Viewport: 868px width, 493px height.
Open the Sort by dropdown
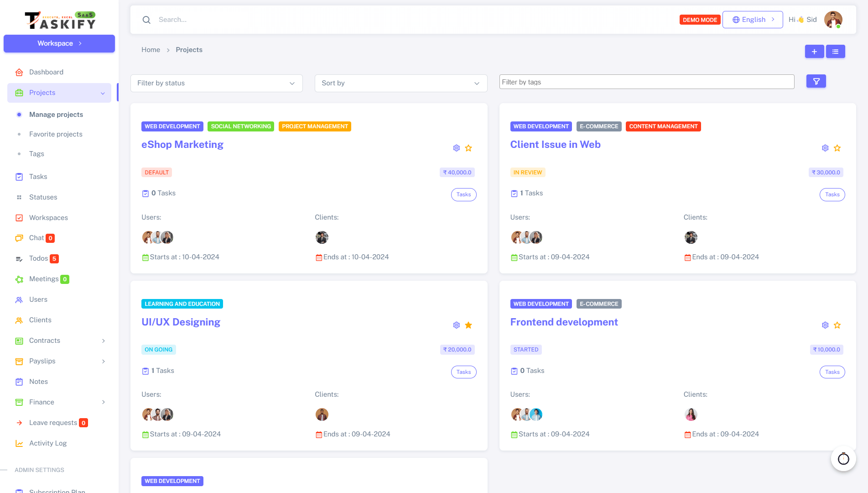point(400,83)
